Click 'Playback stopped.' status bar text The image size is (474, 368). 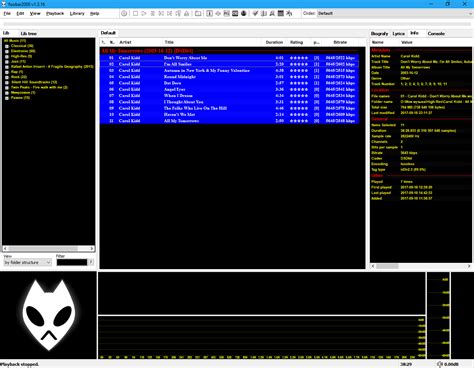click(19, 364)
